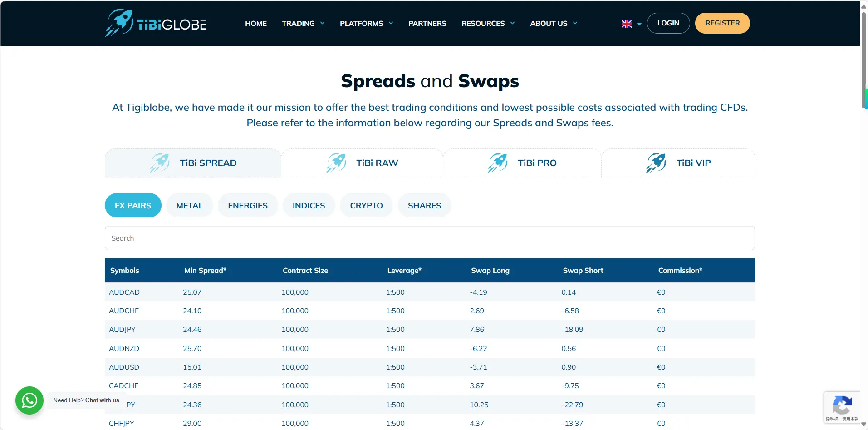The height and width of the screenshot is (430, 868).
Task: Click the LOGIN button
Action: (x=668, y=23)
